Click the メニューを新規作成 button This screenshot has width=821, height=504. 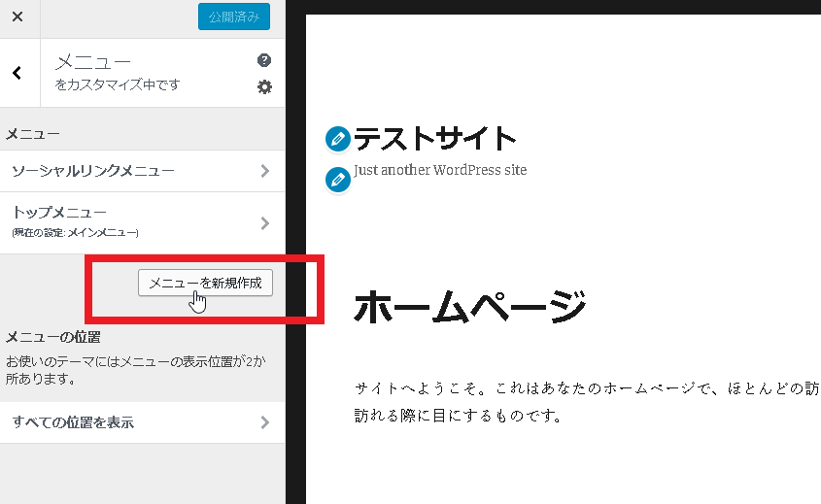(206, 283)
